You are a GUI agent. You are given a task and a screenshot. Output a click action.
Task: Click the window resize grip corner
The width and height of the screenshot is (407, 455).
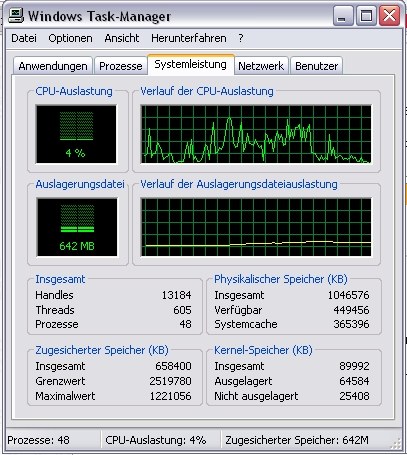[x=395, y=443]
